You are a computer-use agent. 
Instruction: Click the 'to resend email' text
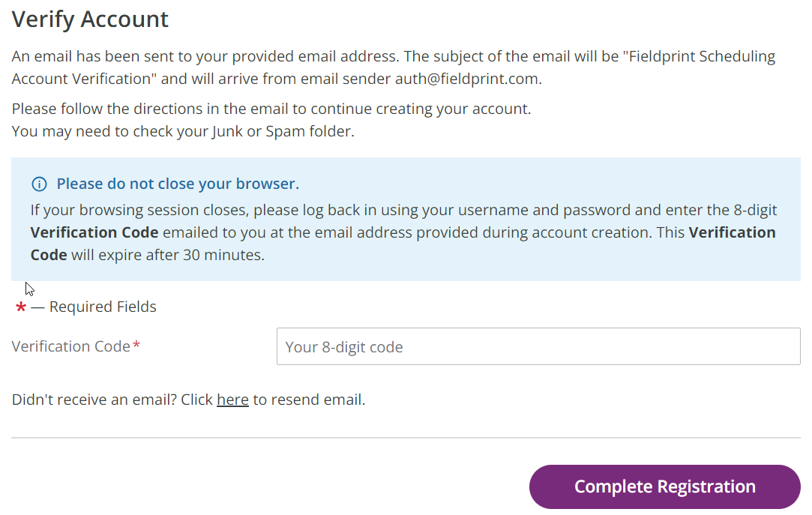tap(309, 400)
